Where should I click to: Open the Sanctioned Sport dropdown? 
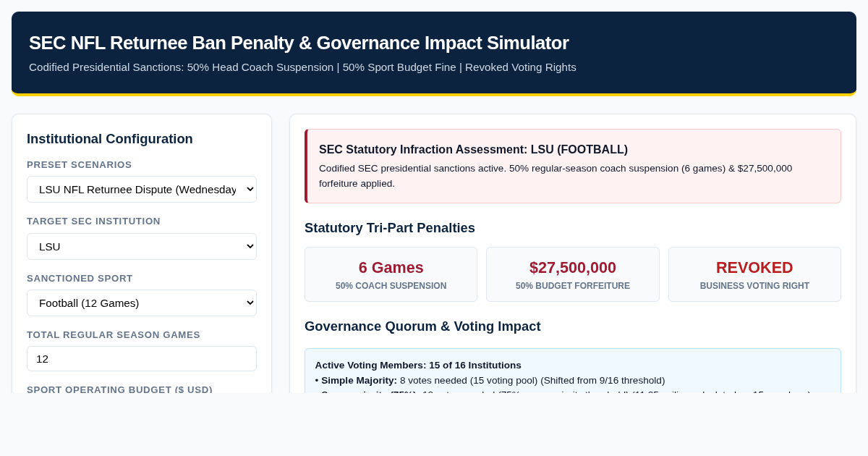[x=142, y=303]
